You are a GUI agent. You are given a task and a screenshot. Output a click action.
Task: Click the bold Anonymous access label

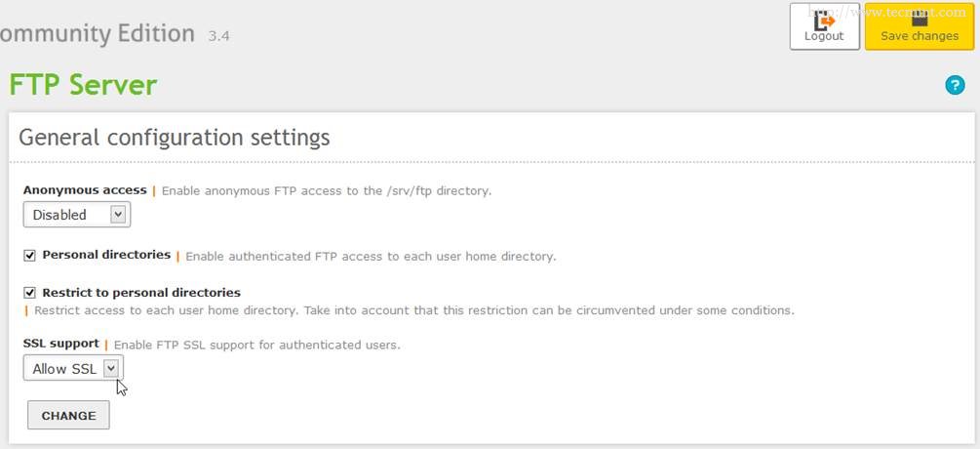[x=85, y=190]
